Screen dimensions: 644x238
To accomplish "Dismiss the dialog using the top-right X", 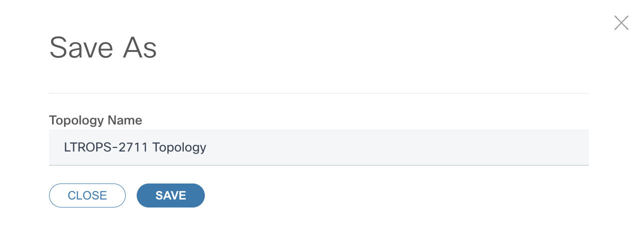I will coord(621,23).
